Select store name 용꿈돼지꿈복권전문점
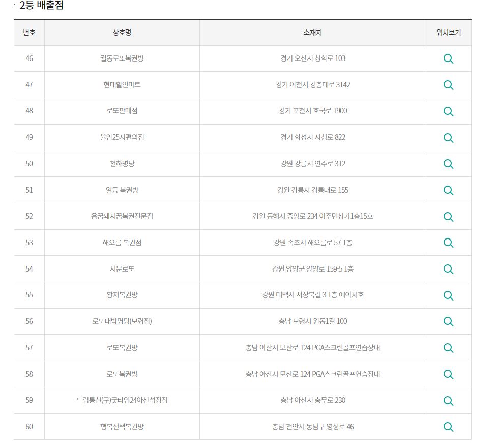The image size is (497, 448). [x=122, y=216]
